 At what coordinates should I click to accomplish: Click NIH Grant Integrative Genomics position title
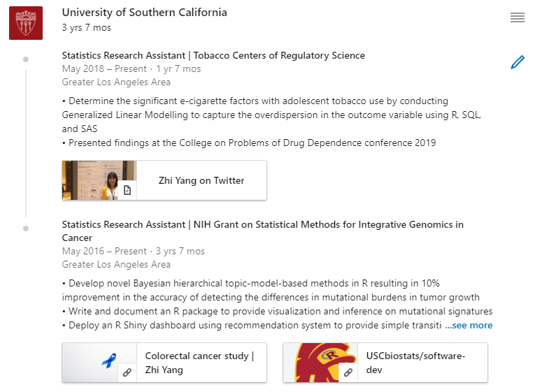tap(263, 231)
